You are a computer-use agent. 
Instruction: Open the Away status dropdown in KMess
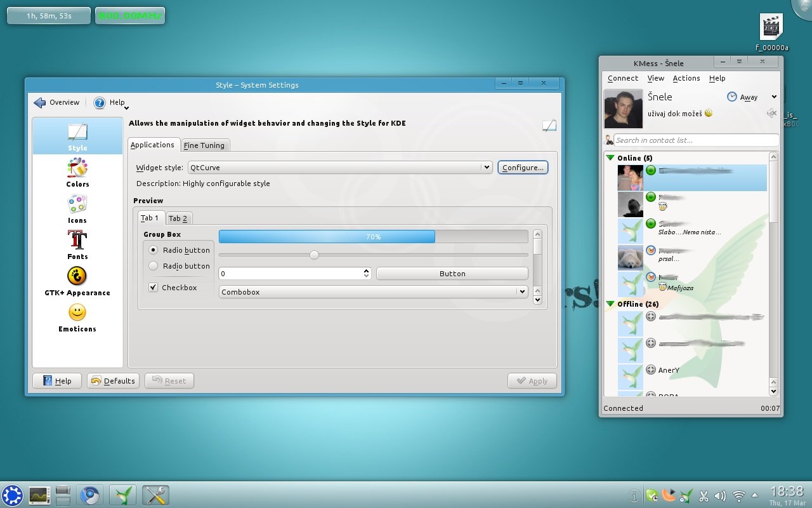tap(752, 97)
